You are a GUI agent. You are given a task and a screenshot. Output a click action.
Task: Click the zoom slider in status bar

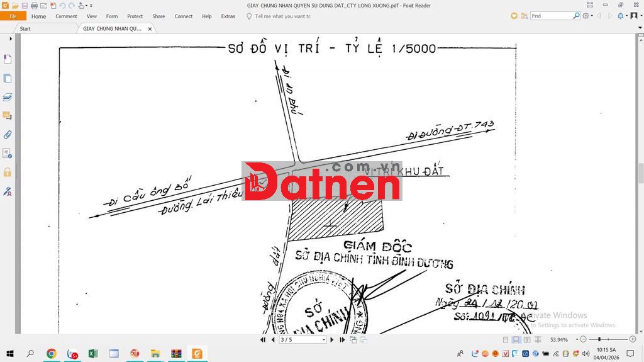pos(602,340)
